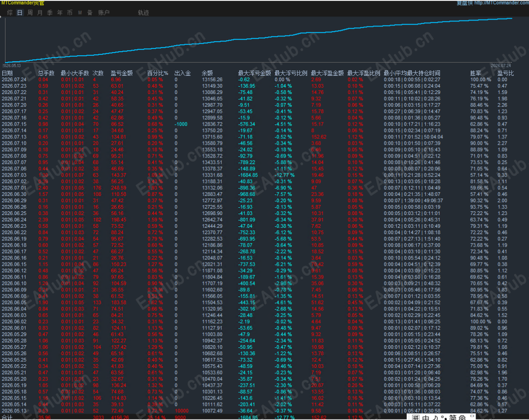The height and width of the screenshot is (420, 529).
Task: Click the -1000 withdrawal cell
Action: tap(181, 124)
